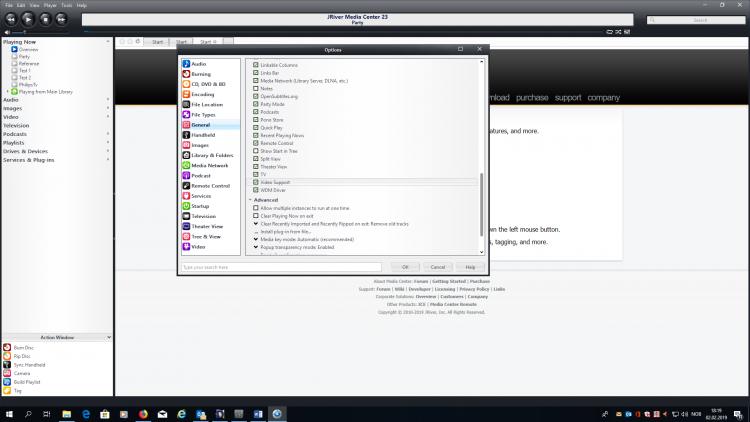This screenshot has width=750, height=422.
Task: Open Theater View options category
Action: tap(207, 226)
